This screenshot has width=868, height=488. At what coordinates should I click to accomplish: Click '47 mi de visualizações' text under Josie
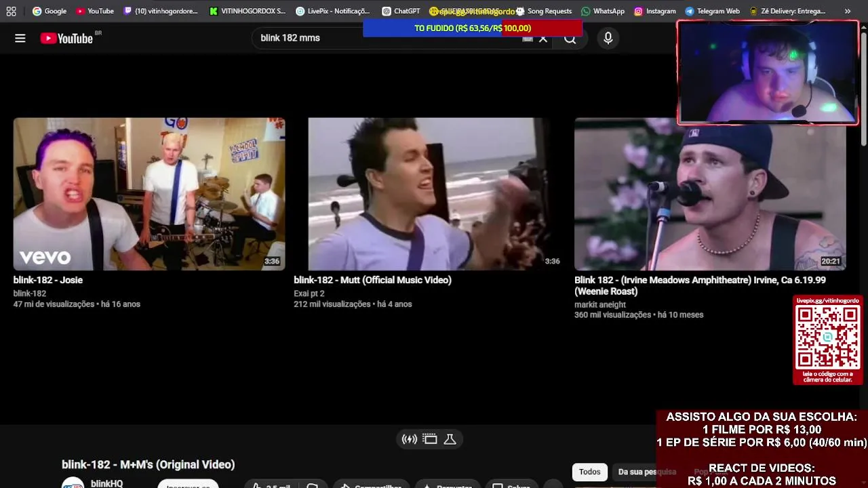click(54, 304)
